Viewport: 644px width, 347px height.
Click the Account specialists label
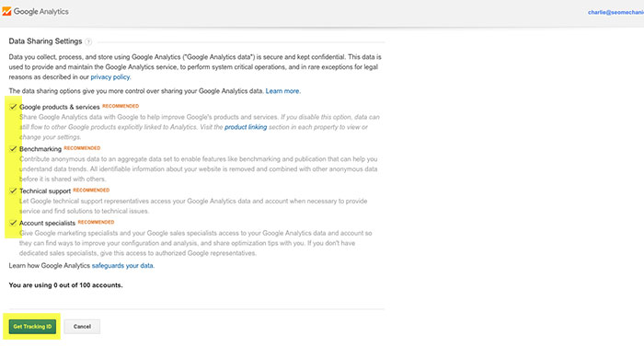47,223
